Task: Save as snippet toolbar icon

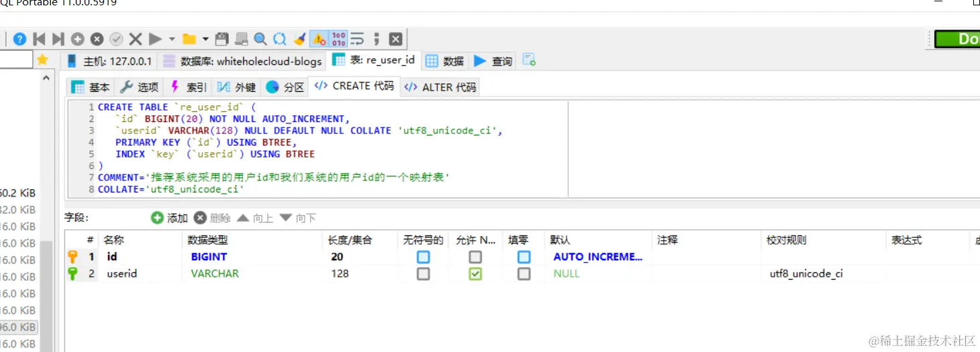Action: coord(242,39)
